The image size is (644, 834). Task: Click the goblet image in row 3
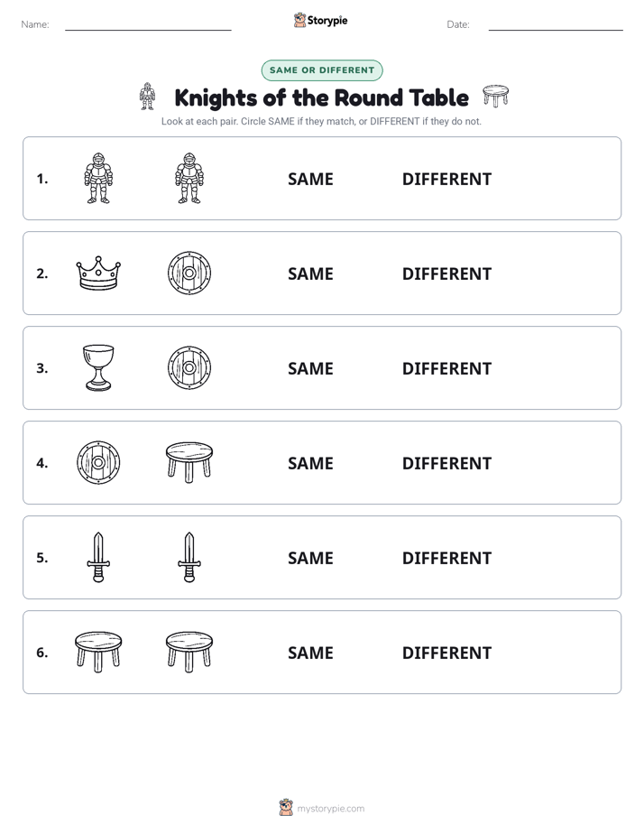(x=98, y=367)
